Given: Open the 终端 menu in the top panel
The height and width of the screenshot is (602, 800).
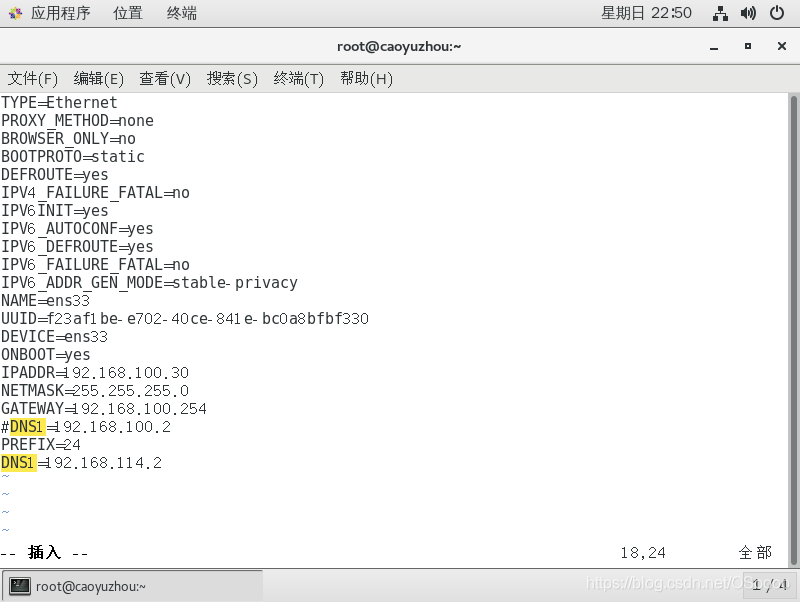Looking at the screenshot, I should pyautogui.click(x=182, y=13).
